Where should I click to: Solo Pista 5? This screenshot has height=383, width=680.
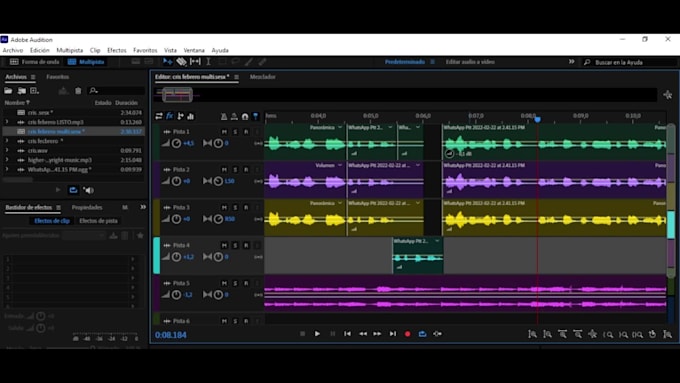[x=235, y=283]
